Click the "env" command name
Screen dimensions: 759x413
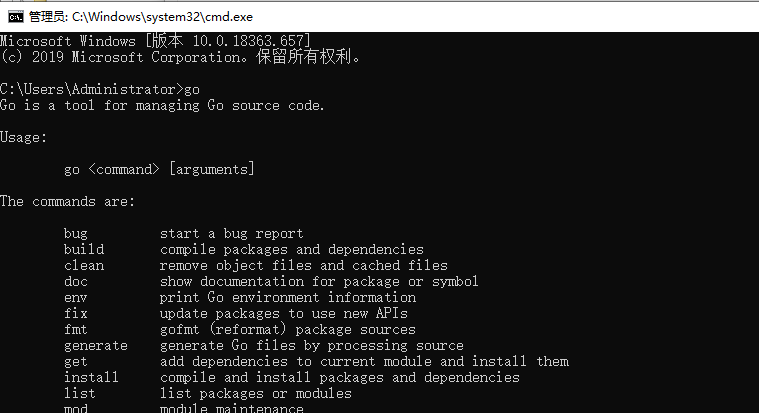(x=76, y=297)
